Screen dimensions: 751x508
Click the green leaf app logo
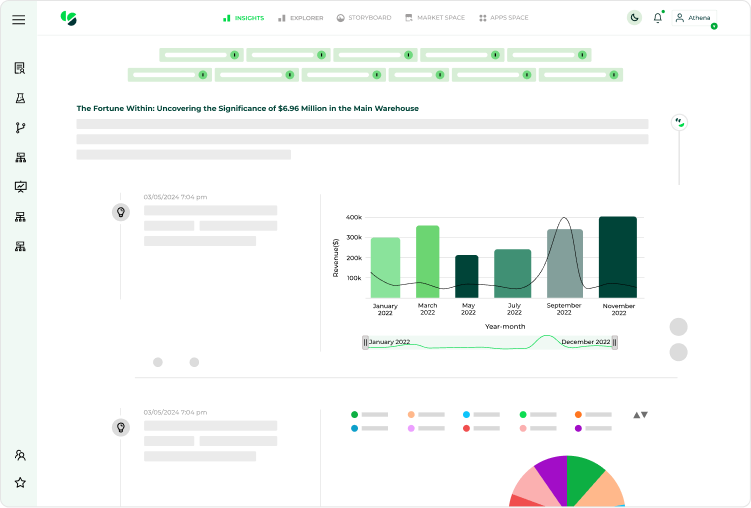point(68,18)
